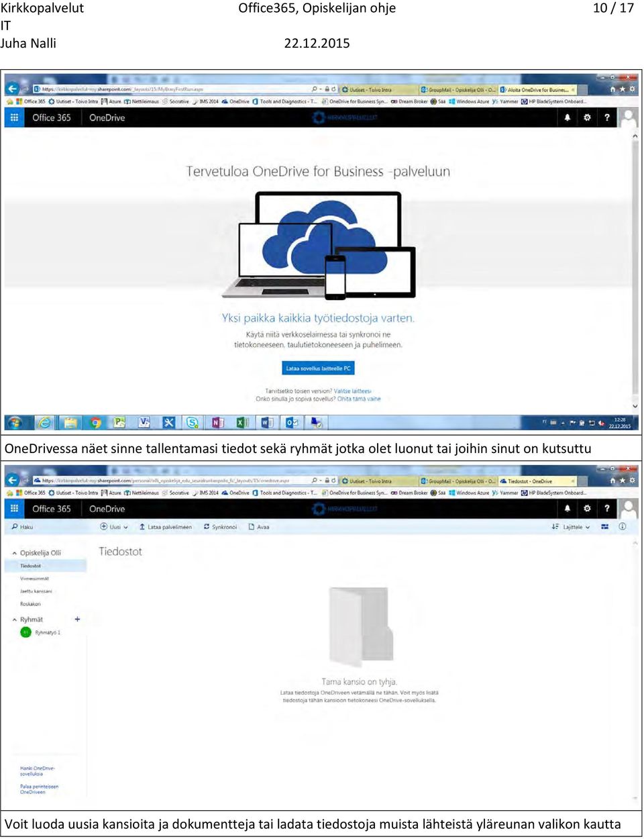Open settings gear in upper screenshot header
Viewport: 644px width, 839px height.
587,117
